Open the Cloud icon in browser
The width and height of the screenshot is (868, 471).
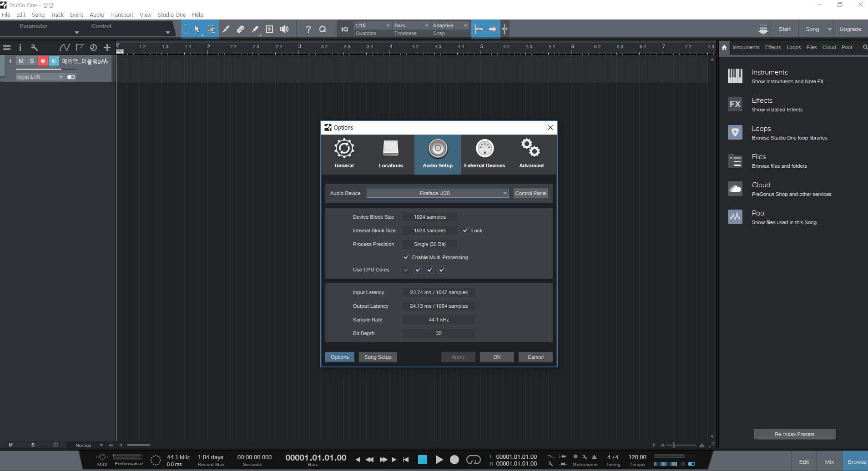click(735, 189)
